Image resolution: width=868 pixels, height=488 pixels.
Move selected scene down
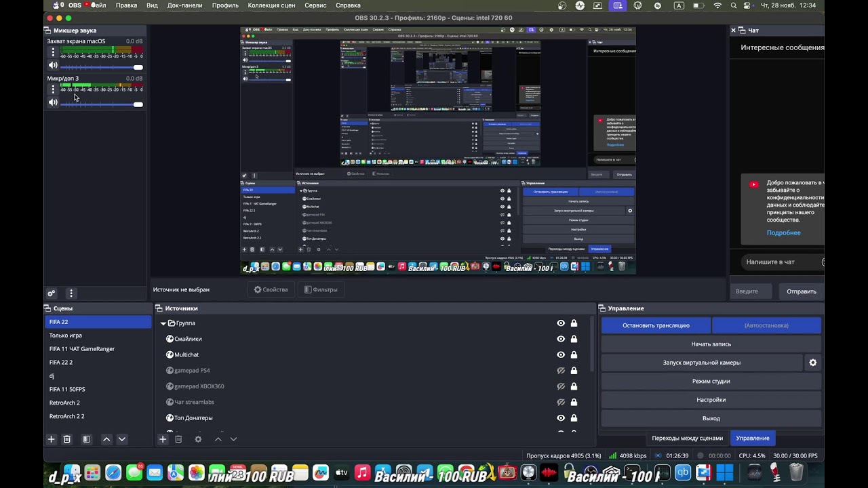click(122, 439)
